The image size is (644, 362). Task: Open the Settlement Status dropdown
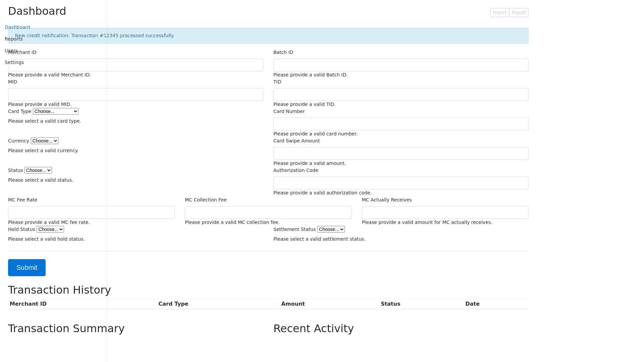(x=331, y=229)
